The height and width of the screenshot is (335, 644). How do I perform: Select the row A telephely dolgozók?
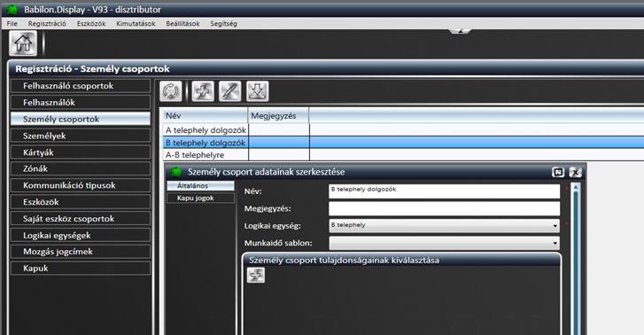pos(403,130)
